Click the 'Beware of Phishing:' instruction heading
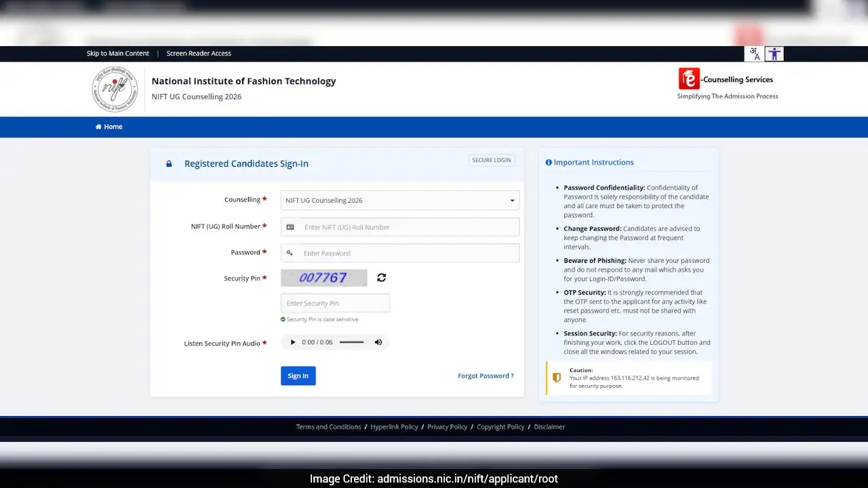 (595, 261)
